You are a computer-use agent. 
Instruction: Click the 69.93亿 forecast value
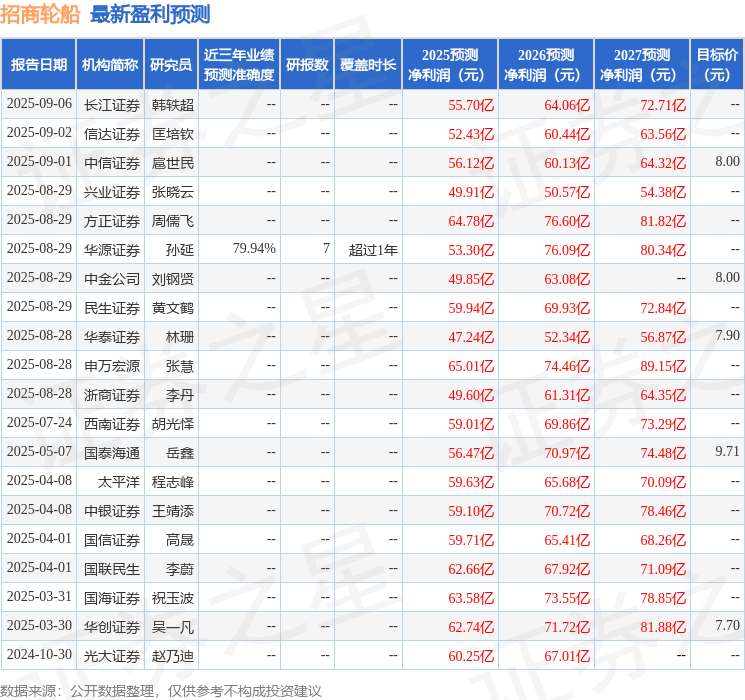pos(567,308)
